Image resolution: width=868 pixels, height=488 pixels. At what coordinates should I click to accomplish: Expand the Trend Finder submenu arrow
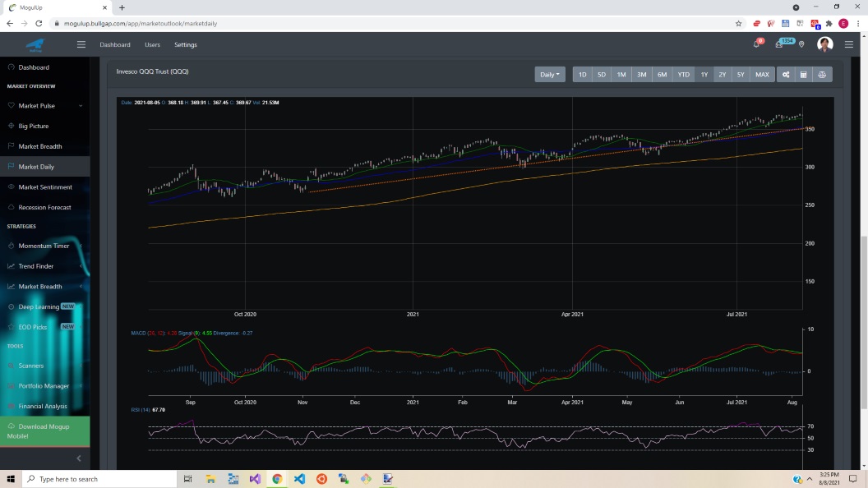click(81, 266)
